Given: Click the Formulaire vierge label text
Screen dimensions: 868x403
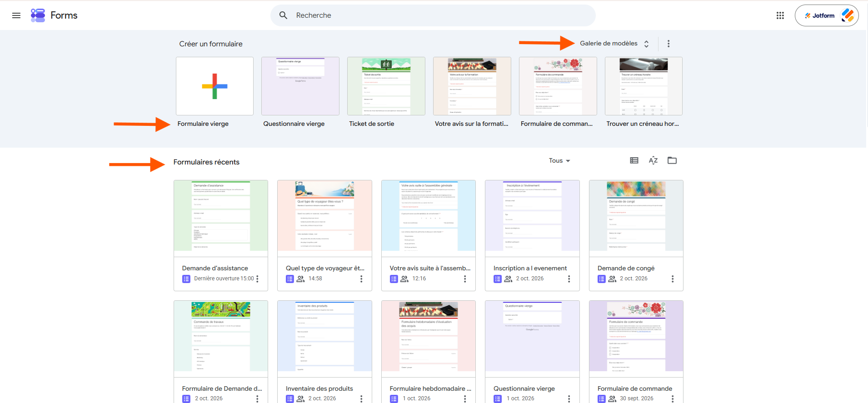Looking at the screenshot, I should pyautogui.click(x=203, y=124).
